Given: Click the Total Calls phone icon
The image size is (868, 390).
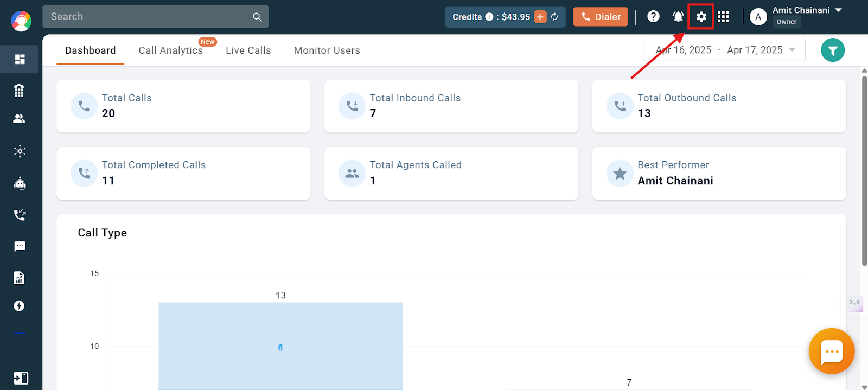Looking at the screenshot, I should click(84, 106).
